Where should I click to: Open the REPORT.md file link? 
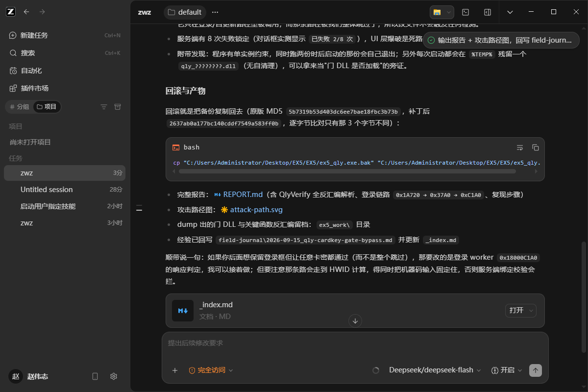point(239,195)
